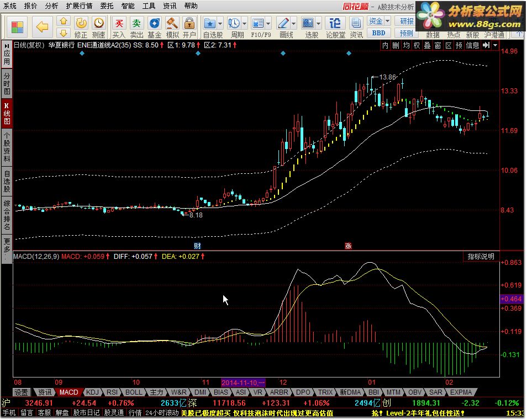The image size is (527, 420).
Task: Click the 研报 button
Action: (x=405, y=21)
